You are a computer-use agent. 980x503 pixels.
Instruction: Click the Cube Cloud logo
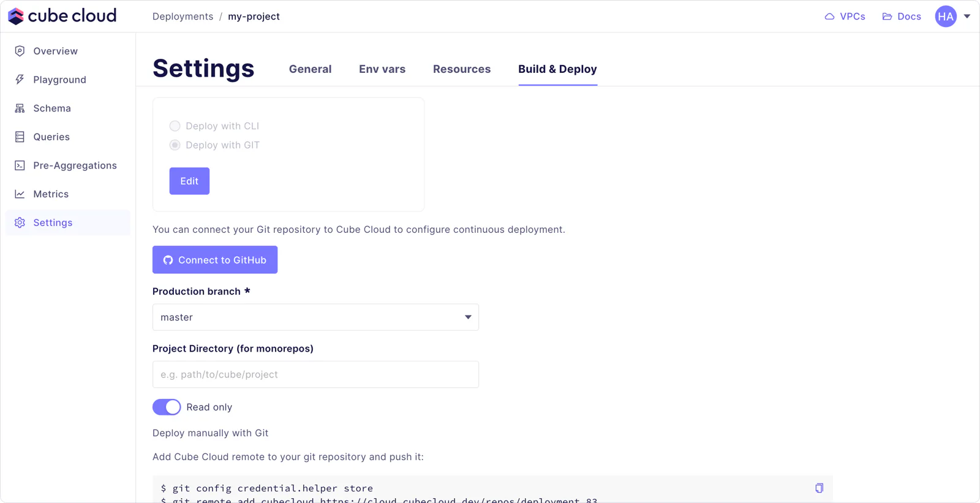click(x=62, y=16)
